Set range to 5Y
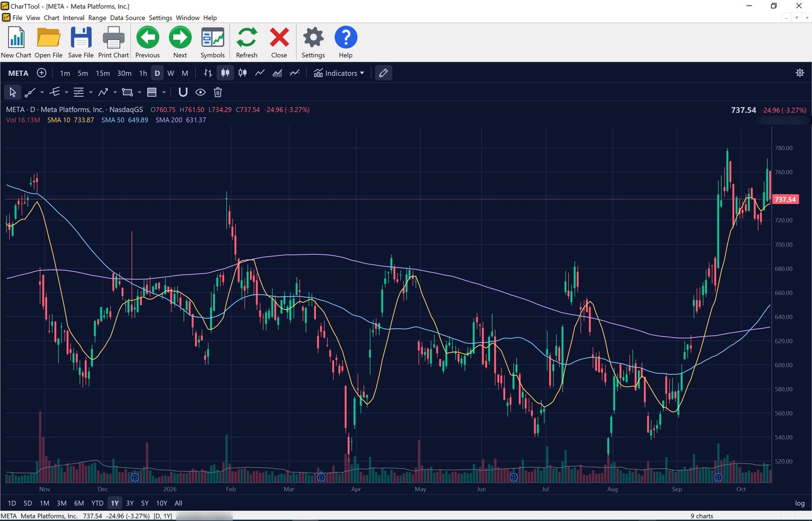Screen dimensions: 812x521 coord(145,503)
